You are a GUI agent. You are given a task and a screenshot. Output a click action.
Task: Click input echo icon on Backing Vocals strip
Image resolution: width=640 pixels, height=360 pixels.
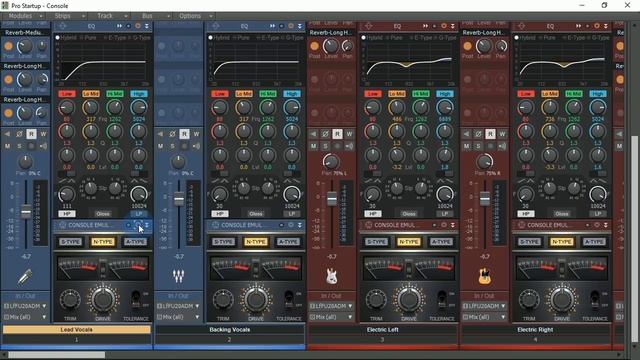coord(196,146)
